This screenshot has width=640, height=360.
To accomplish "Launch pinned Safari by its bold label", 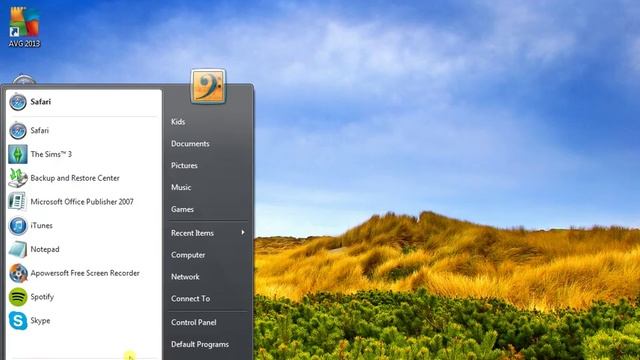I will [x=40, y=102].
